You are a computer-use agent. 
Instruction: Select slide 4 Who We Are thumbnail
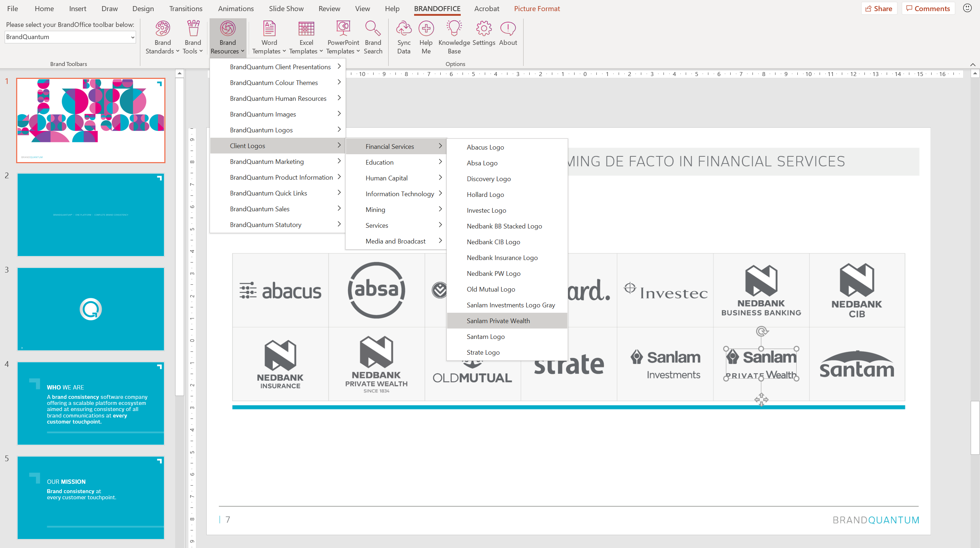pyautogui.click(x=90, y=403)
